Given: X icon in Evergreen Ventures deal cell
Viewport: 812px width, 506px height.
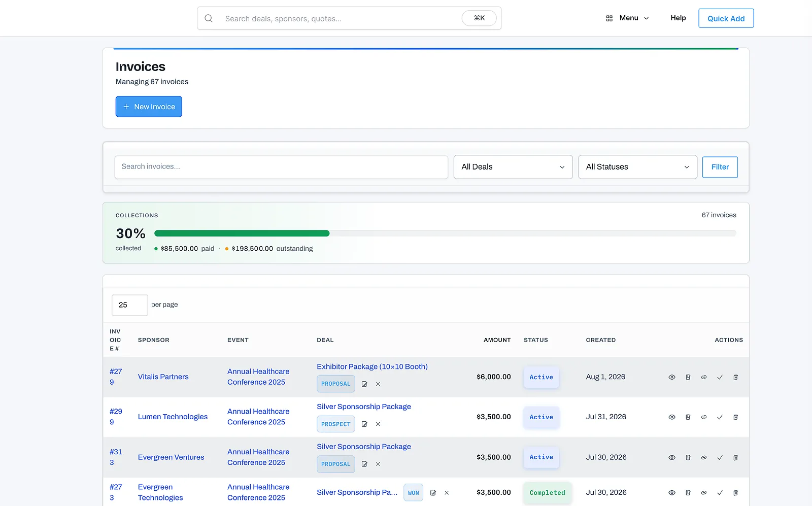Looking at the screenshot, I should (x=378, y=464).
